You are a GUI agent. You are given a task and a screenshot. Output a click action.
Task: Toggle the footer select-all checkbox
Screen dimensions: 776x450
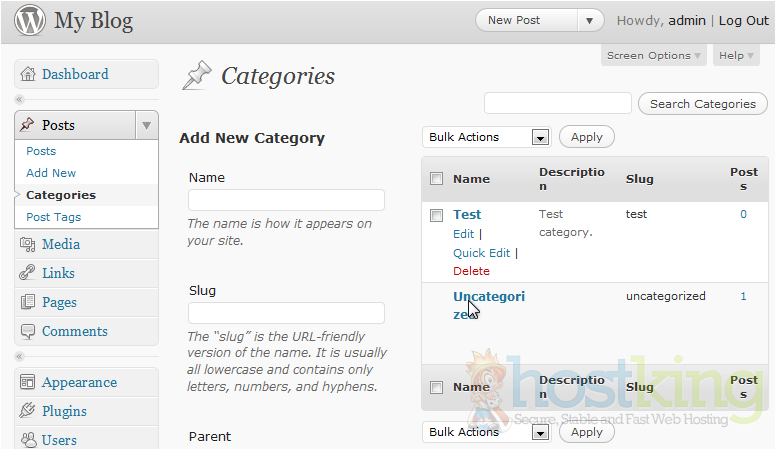(436, 387)
